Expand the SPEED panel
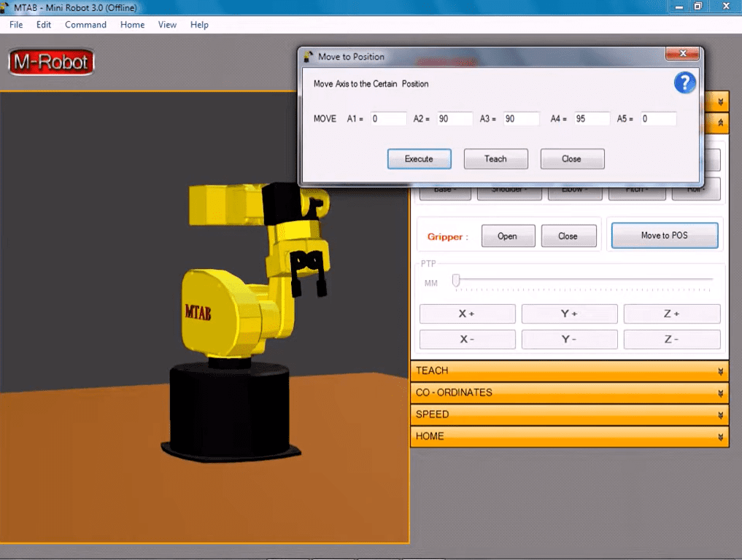The image size is (742, 560). click(570, 414)
